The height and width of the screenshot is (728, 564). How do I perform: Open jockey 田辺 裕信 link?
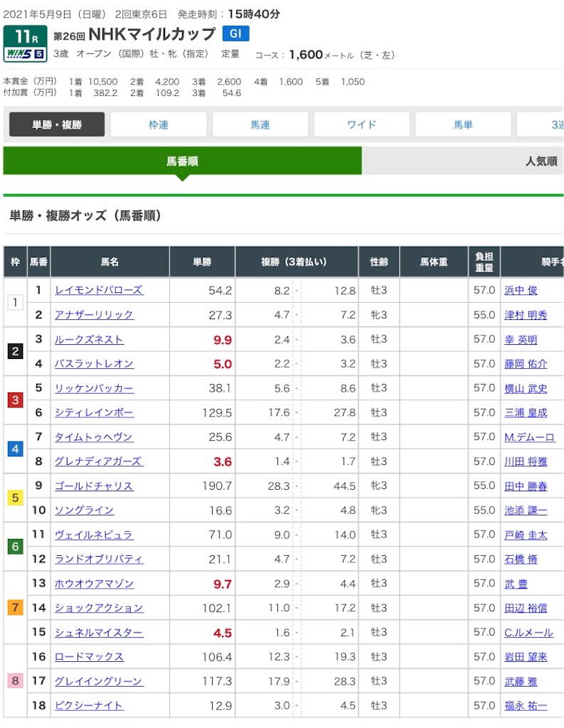(x=526, y=608)
